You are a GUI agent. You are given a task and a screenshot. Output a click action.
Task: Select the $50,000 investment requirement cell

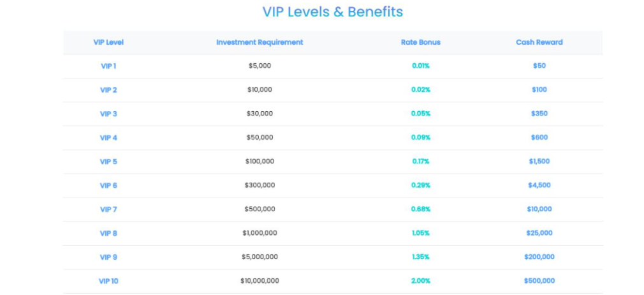pyautogui.click(x=260, y=138)
